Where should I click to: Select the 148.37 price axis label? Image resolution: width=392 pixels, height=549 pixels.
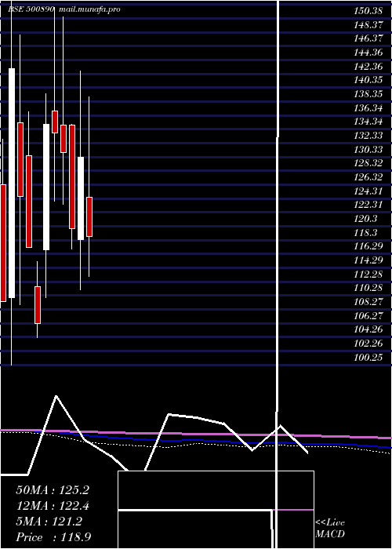tap(368, 24)
